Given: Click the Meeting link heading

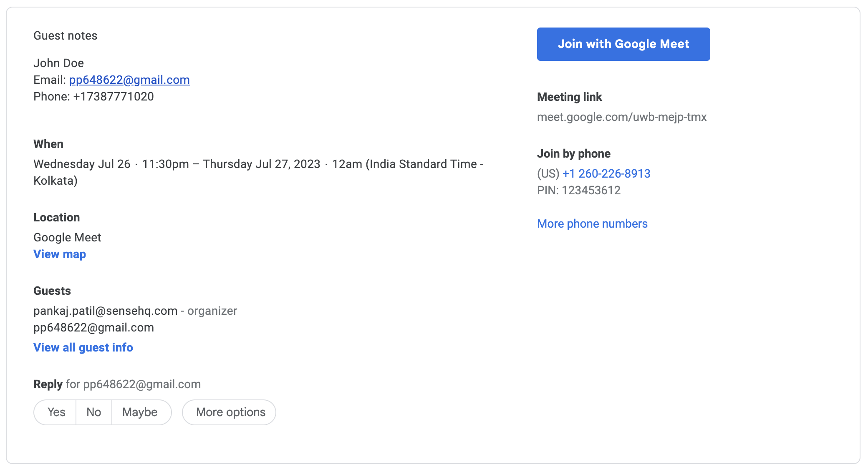Looking at the screenshot, I should click(570, 97).
